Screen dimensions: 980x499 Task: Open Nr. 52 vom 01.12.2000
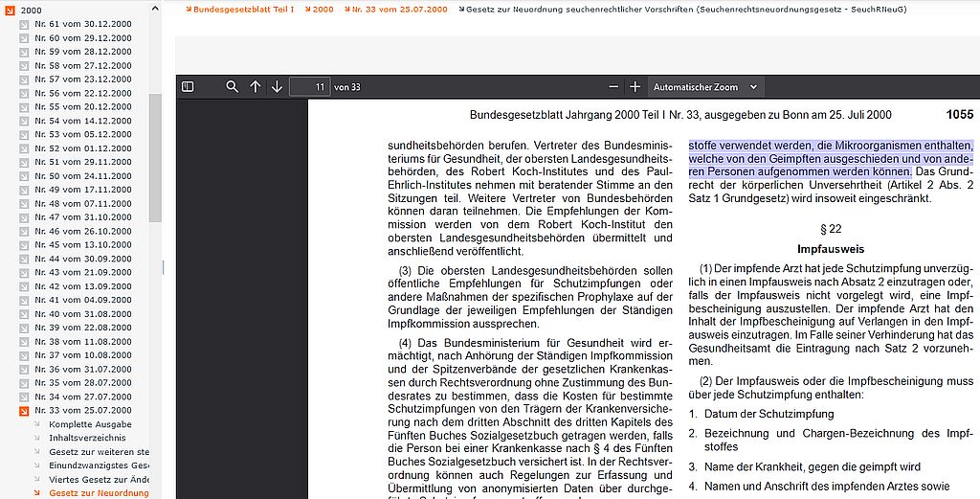pyautogui.click(x=83, y=148)
